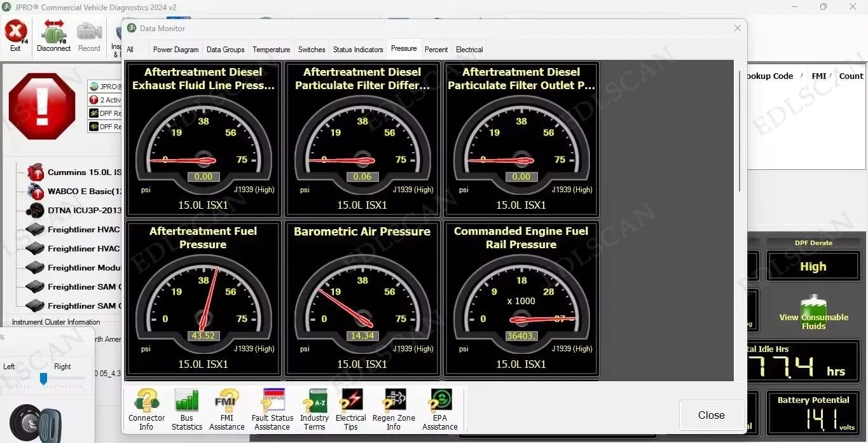Open Regen Zone Info

click(394, 409)
